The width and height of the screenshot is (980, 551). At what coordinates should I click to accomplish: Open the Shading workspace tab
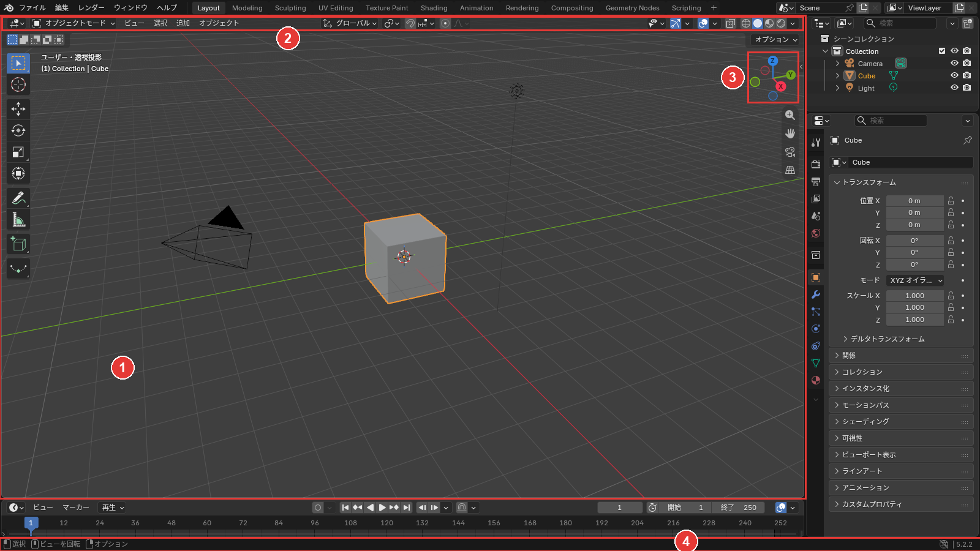434,8
